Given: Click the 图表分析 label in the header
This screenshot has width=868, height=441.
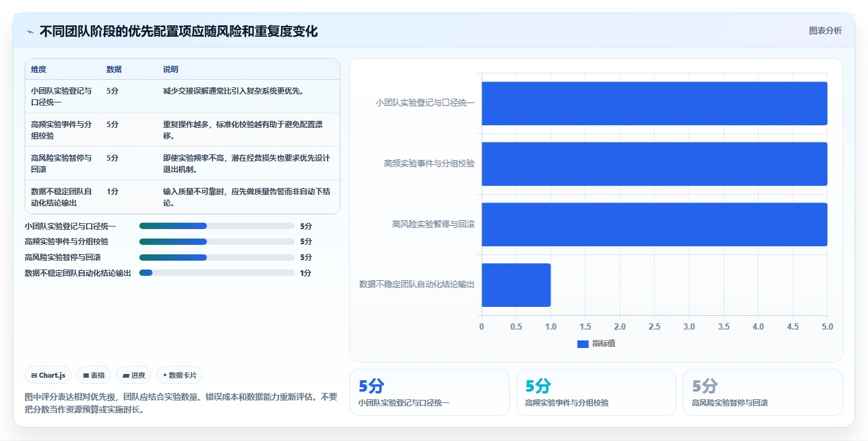Looking at the screenshot, I should coord(826,30).
